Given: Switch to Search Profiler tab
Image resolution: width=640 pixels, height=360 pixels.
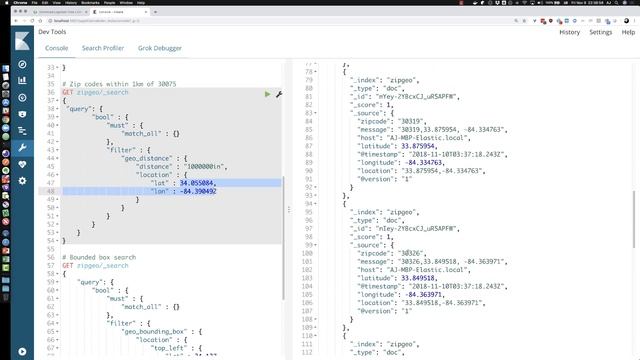Looking at the screenshot, I should point(103,48).
